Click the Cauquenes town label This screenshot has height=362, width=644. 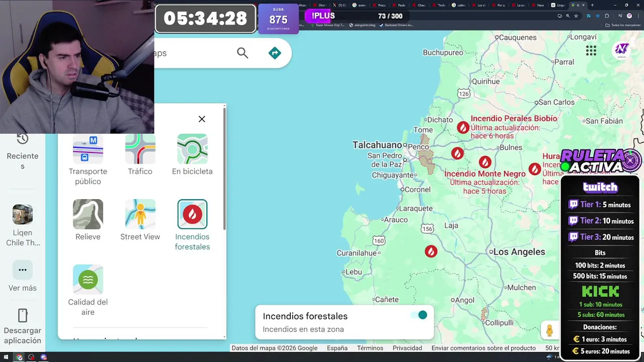pyautogui.click(x=518, y=37)
